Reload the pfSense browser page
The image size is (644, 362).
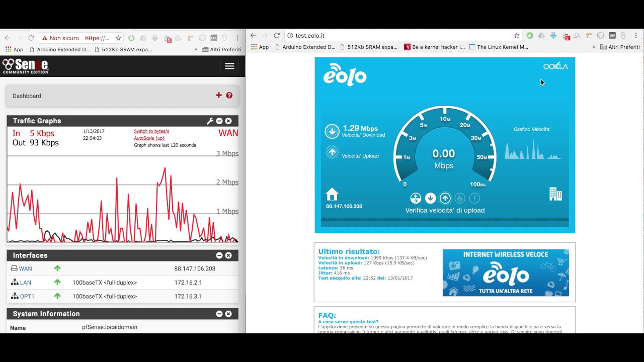tap(31, 38)
